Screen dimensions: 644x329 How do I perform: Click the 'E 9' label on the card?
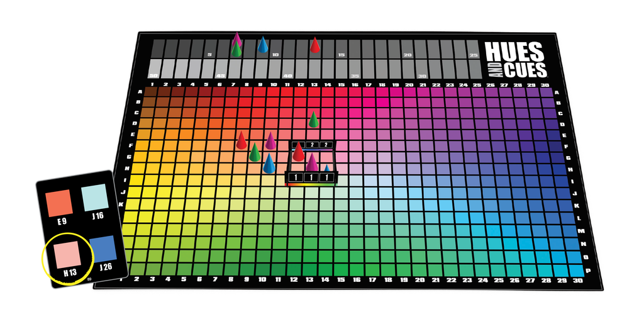point(62,222)
